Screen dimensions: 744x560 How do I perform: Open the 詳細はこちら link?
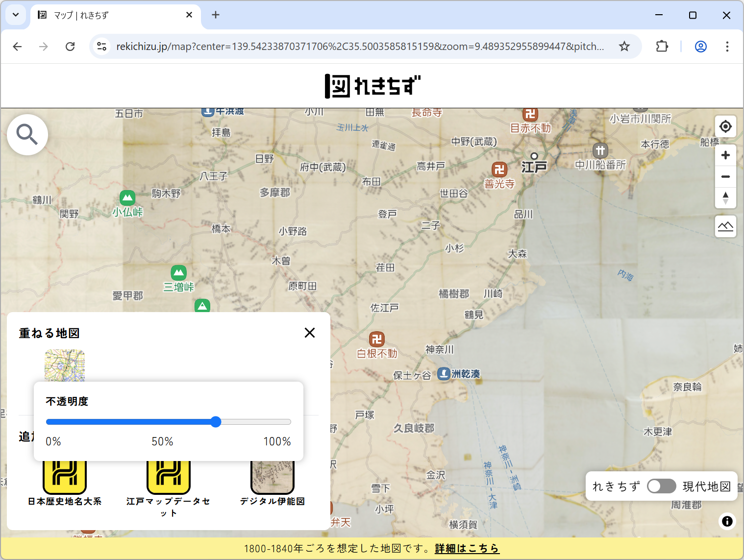[x=467, y=549]
